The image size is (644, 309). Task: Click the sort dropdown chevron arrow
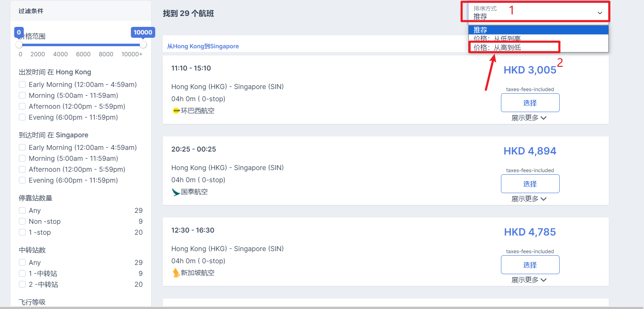pos(600,13)
